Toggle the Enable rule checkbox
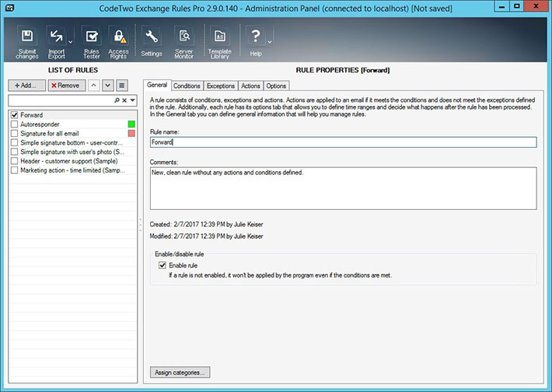Screen dimensions: 552x392 pyautogui.click(x=162, y=265)
